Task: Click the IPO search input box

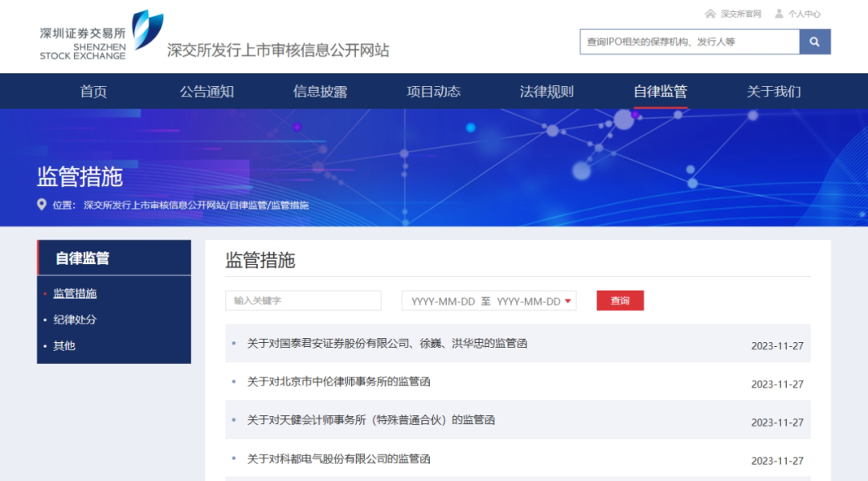Action: point(690,42)
